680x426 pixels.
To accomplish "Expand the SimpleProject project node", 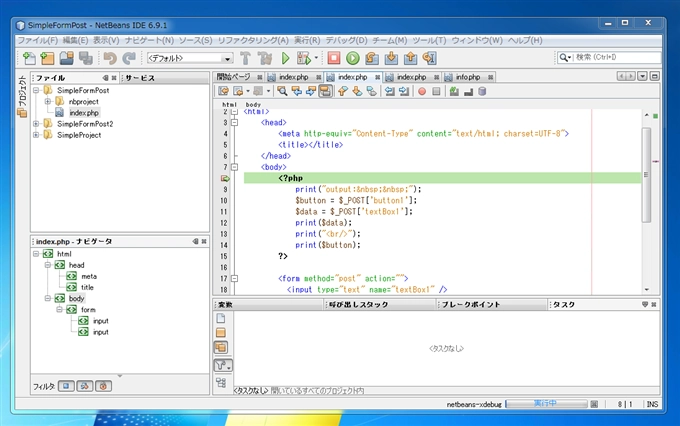I will click(36, 135).
